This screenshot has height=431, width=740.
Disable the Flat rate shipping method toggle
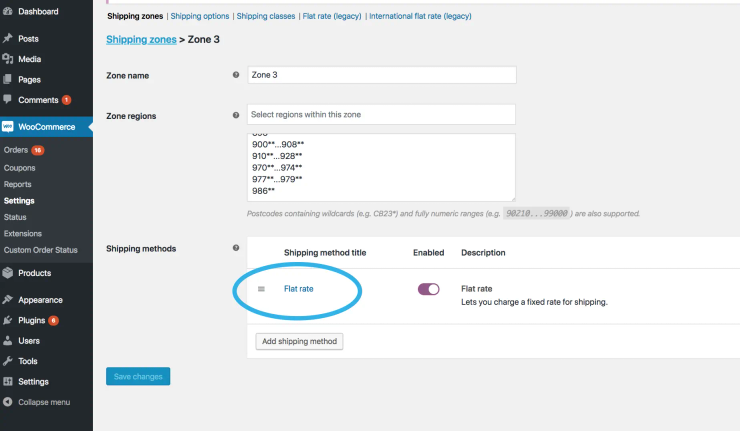click(x=428, y=289)
